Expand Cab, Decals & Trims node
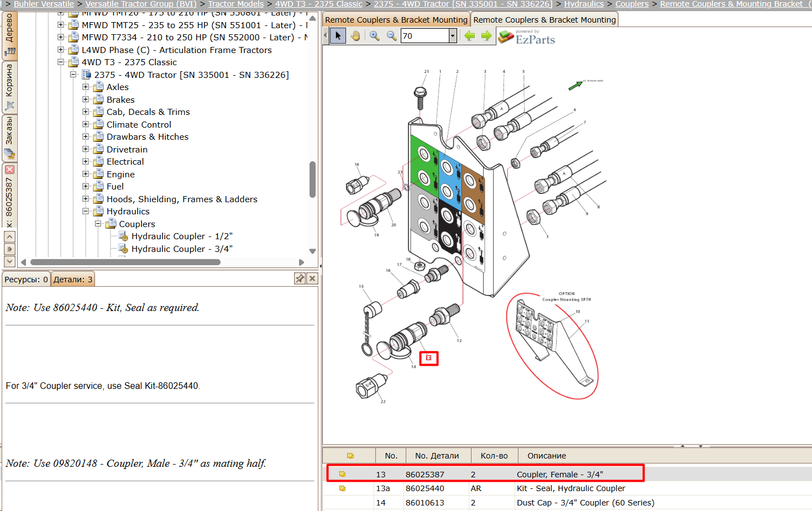 click(86, 112)
